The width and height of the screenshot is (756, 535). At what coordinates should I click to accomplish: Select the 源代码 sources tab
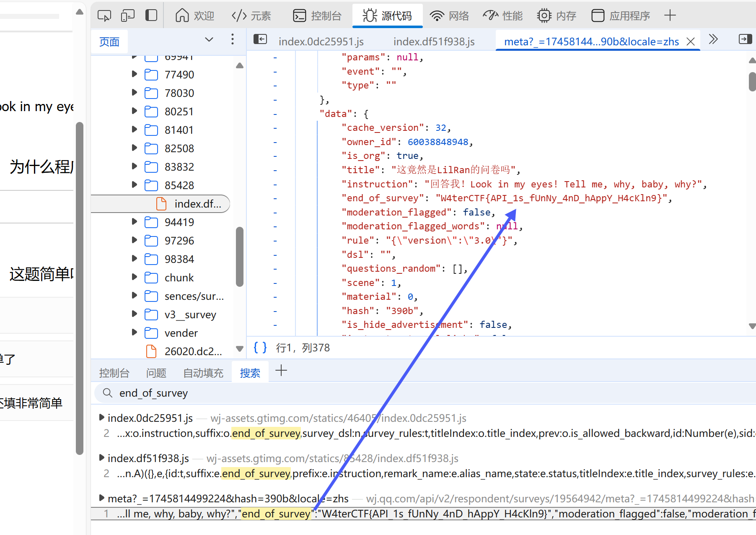click(x=387, y=16)
